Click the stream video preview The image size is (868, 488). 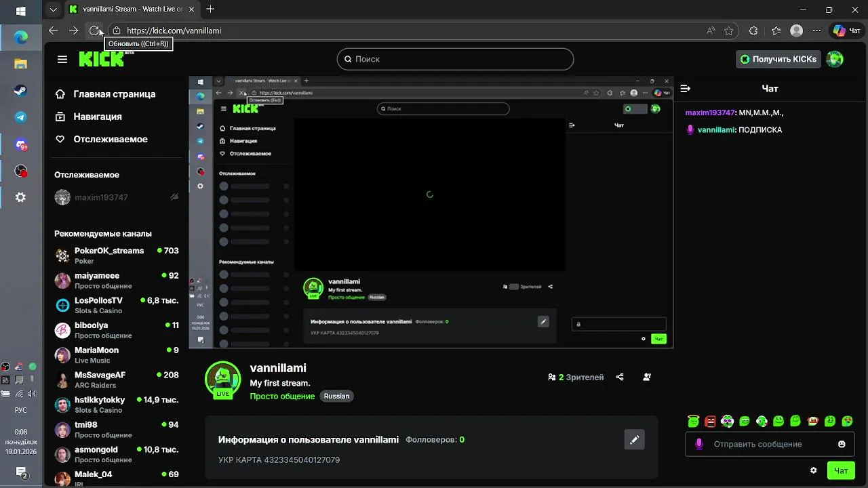[x=431, y=211]
